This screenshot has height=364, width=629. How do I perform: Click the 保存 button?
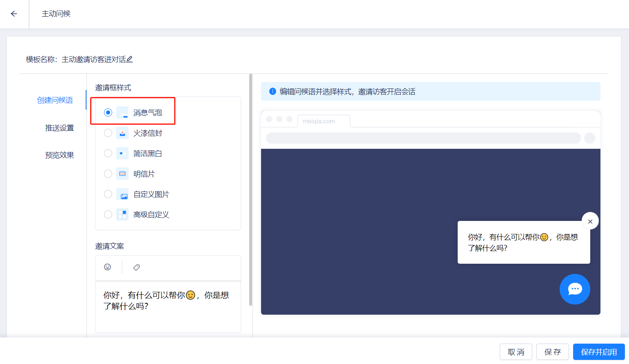pos(553,352)
